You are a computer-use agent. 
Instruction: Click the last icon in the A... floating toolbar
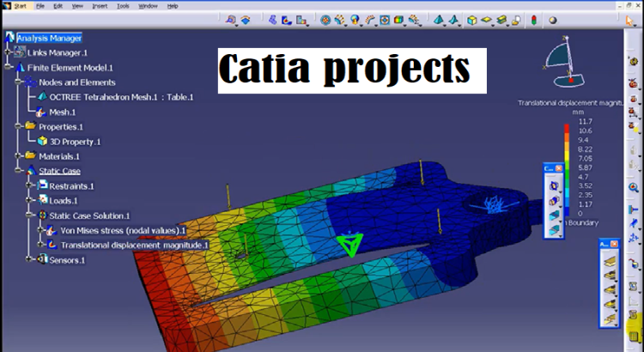[609, 319]
